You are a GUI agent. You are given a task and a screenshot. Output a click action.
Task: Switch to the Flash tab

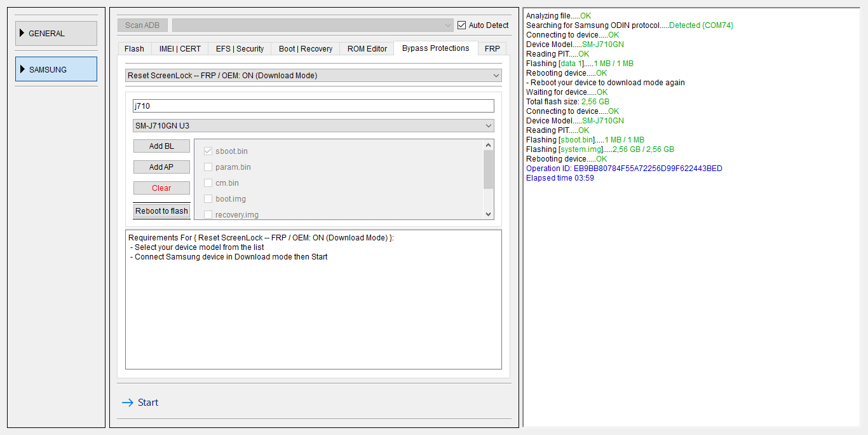(x=134, y=49)
